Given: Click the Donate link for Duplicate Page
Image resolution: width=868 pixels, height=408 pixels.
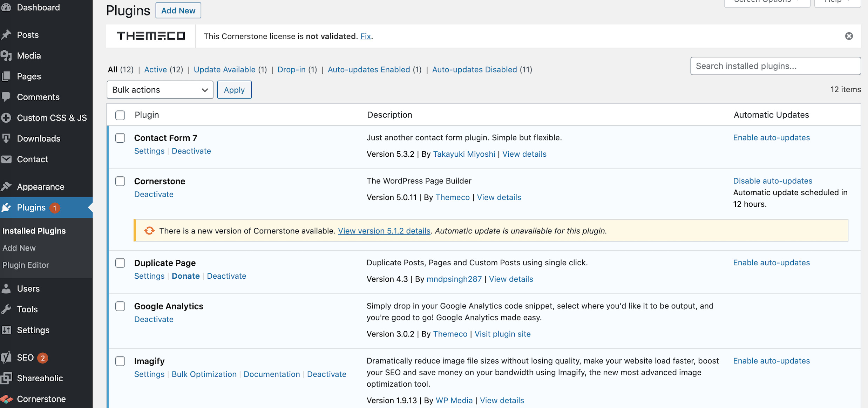Looking at the screenshot, I should coord(186,276).
